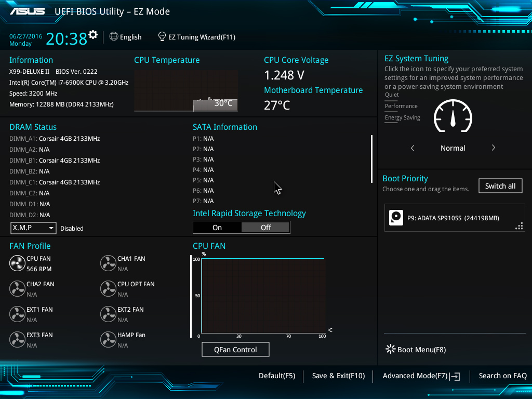Select the EXT2 FAN fan icon
The image size is (532, 399).
point(108,314)
